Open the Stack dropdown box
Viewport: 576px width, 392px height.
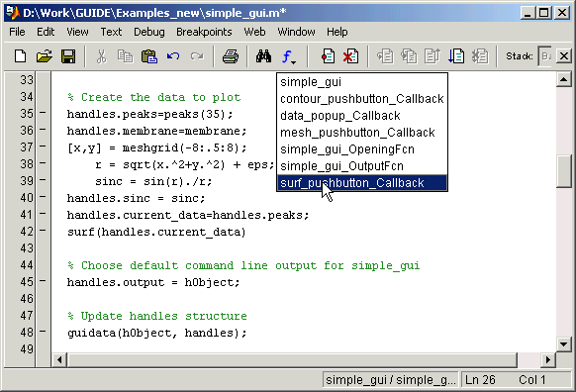pos(545,56)
